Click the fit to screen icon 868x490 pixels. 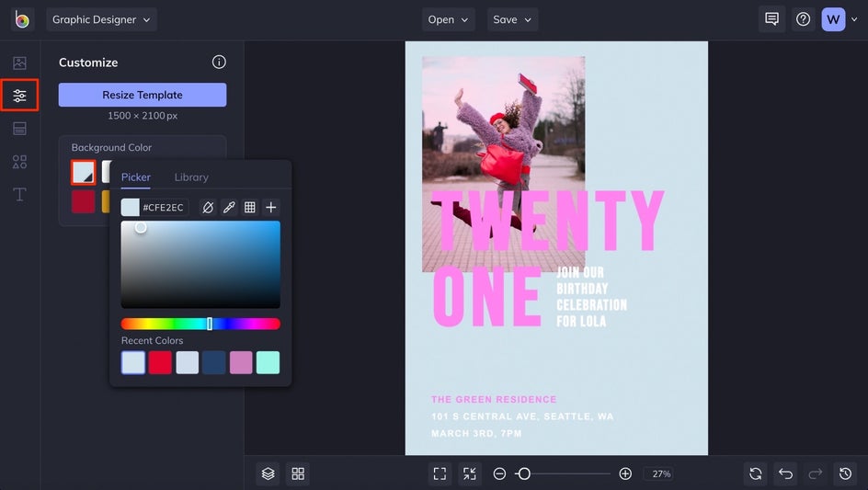coord(440,473)
